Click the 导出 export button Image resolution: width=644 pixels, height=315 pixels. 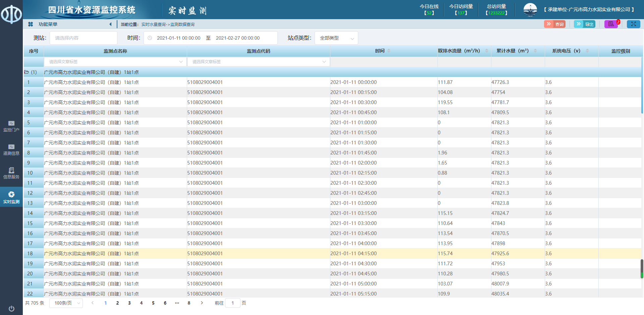pos(585,24)
